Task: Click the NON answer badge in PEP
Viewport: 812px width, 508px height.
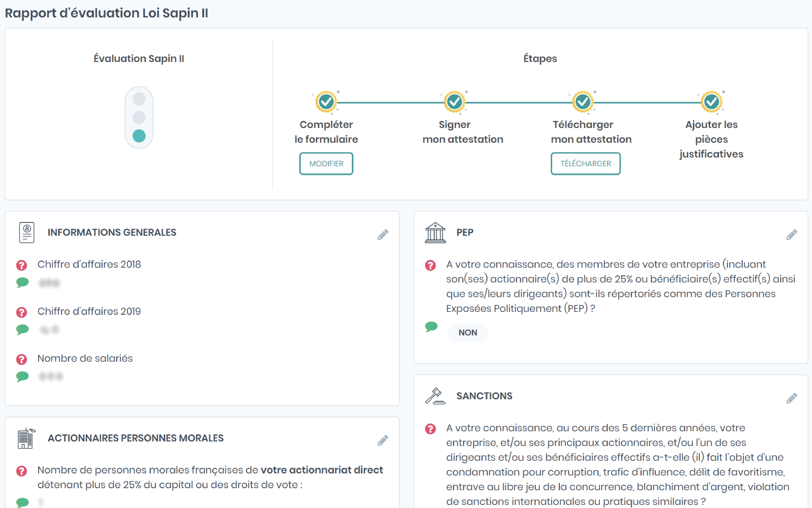Action: (x=468, y=332)
